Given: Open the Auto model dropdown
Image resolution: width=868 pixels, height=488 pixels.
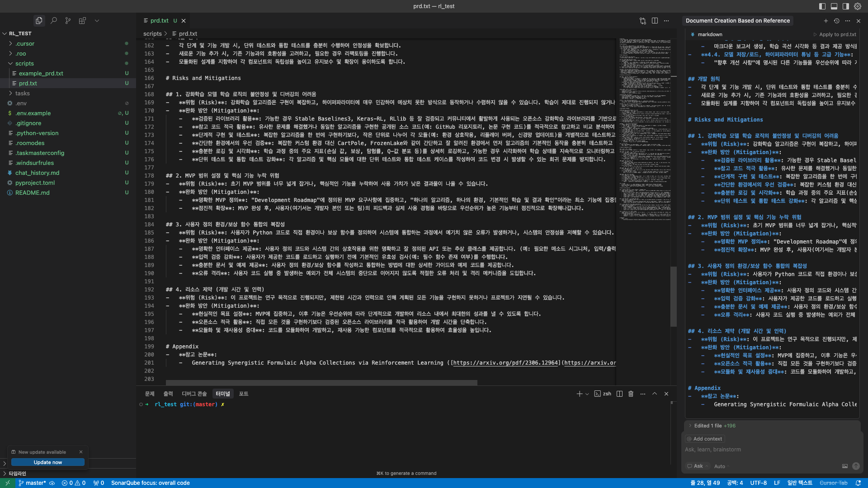Looking at the screenshot, I should 722,466.
